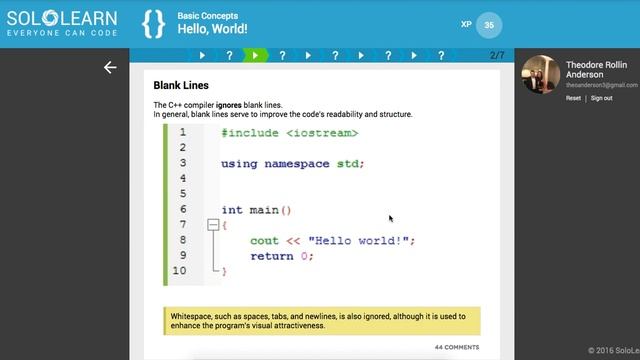640x360 pixels.
Task: Click the #include <iostream> code line
Action: coord(290,133)
